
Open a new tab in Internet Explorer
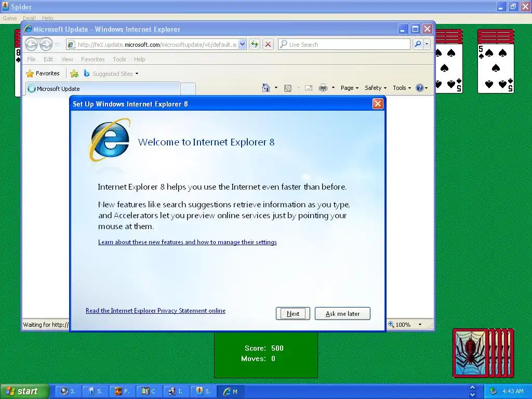click(x=188, y=89)
